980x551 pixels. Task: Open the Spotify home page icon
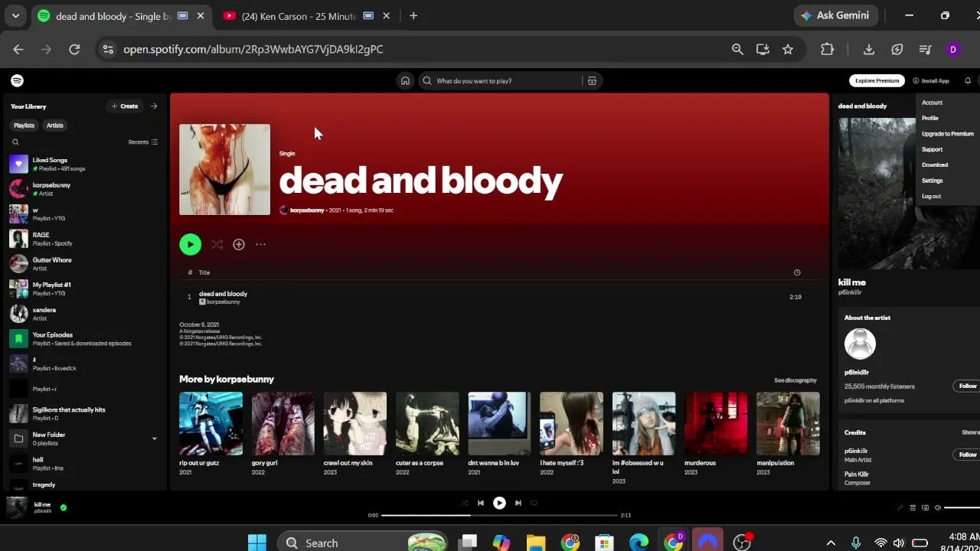point(405,80)
